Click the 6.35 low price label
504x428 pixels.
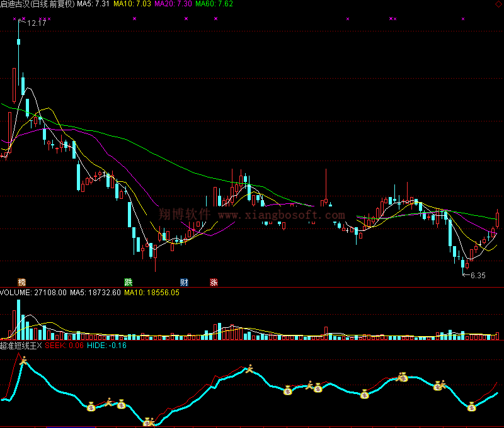(478, 276)
